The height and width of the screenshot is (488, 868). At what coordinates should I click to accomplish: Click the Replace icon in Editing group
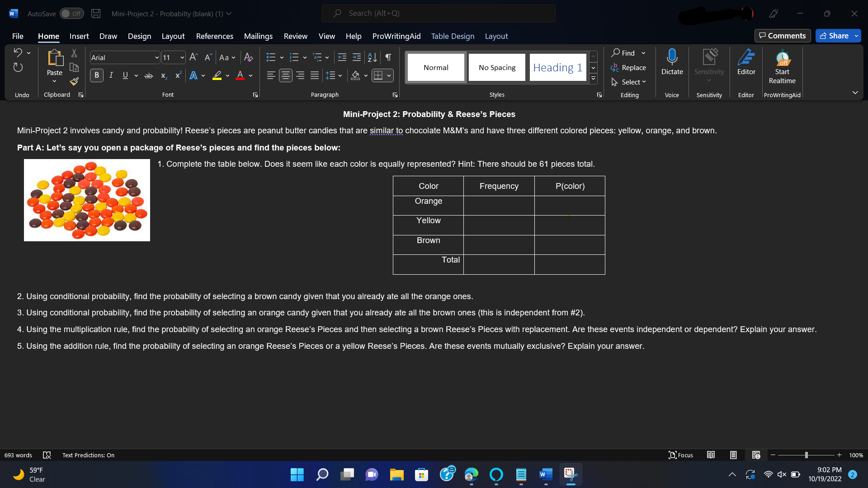[x=629, y=67]
